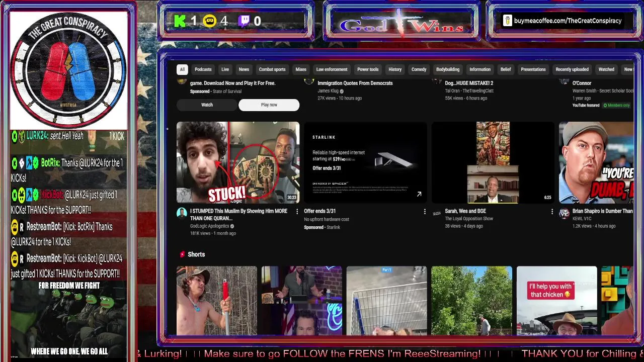Viewport: 644px width, 362px height.
Task: Select the Podcasts filter chip
Action: (x=203, y=69)
